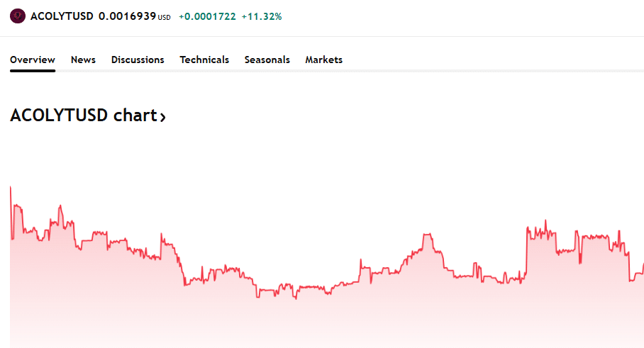Click the sharp drop near chart's right edge
The image size is (644, 348).
pos(629,266)
